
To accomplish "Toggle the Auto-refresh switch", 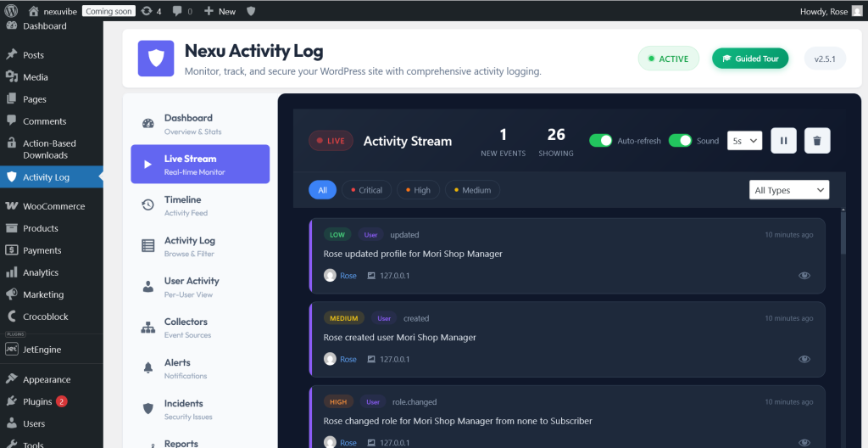I will point(600,141).
